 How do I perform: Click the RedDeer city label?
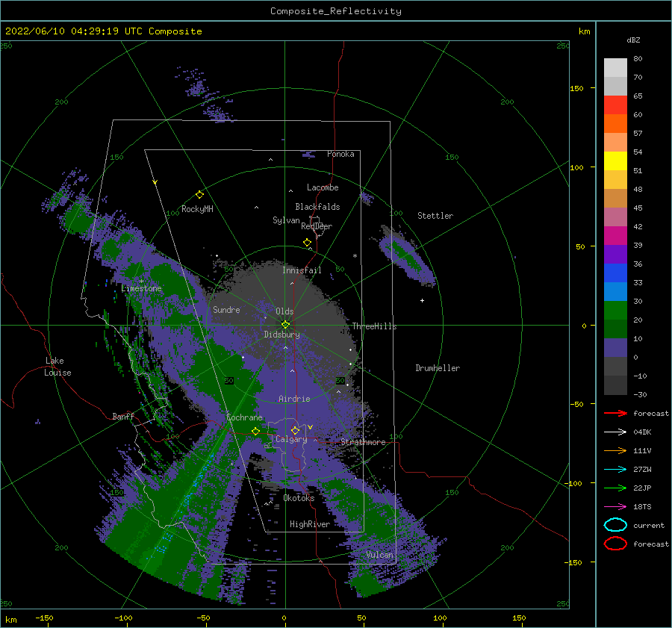click(317, 226)
